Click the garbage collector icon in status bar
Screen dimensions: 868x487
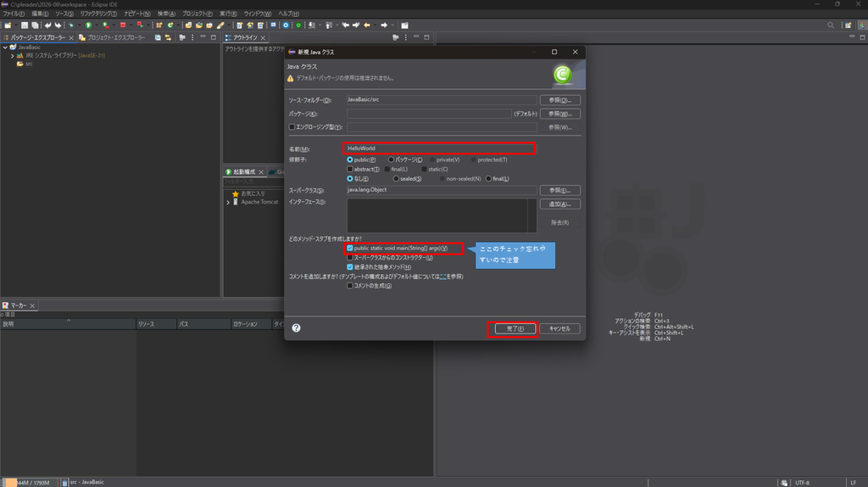point(64,483)
